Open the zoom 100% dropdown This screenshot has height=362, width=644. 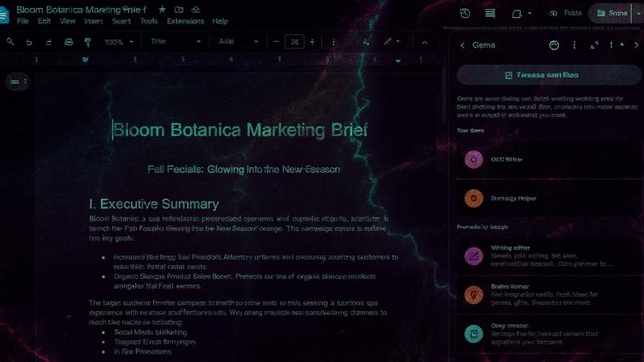(119, 41)
